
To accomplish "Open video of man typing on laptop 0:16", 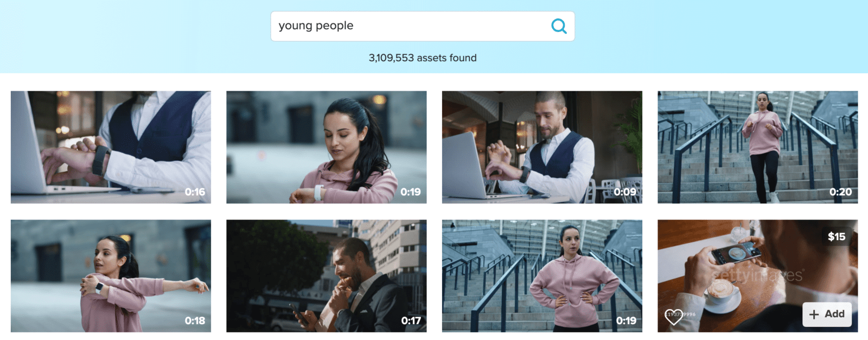I will (111, 147).
